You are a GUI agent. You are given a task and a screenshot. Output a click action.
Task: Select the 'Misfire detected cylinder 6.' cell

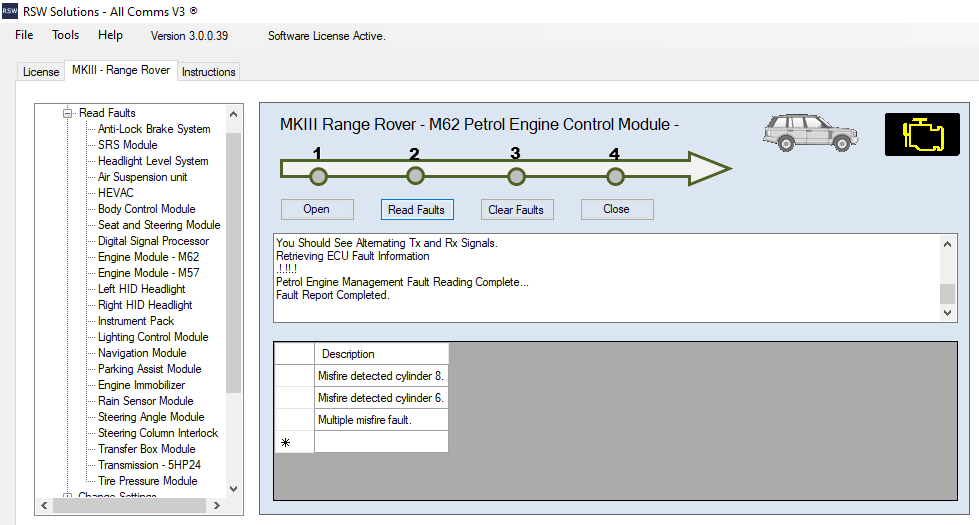click(381, 398)
